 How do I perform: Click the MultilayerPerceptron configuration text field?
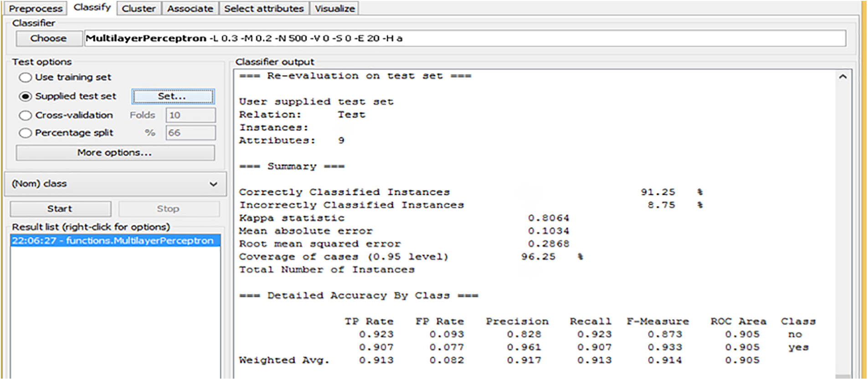tap(465, 39)
